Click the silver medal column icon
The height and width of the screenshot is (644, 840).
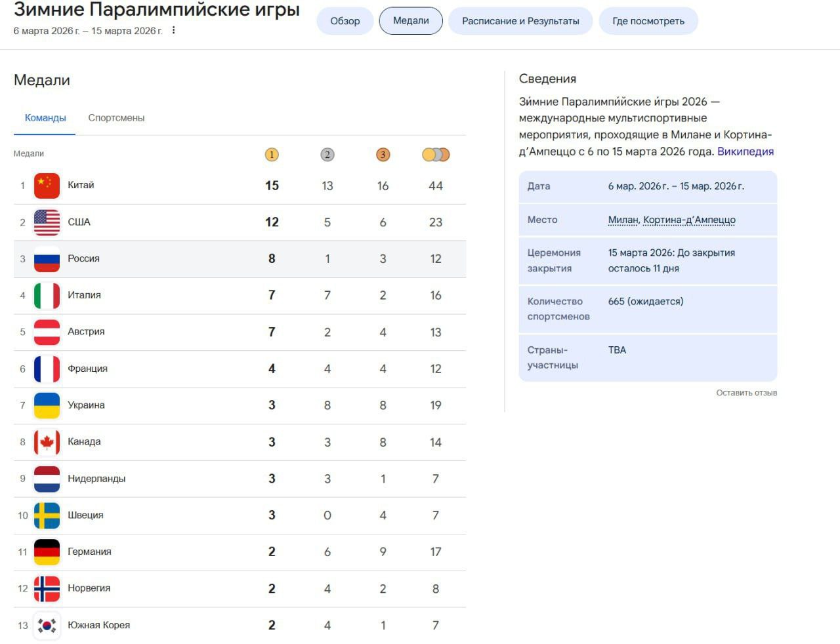[327, 155]
